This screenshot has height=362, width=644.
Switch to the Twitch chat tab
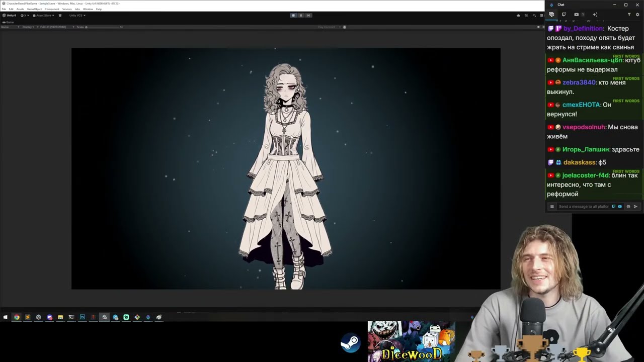pos(564,15)
